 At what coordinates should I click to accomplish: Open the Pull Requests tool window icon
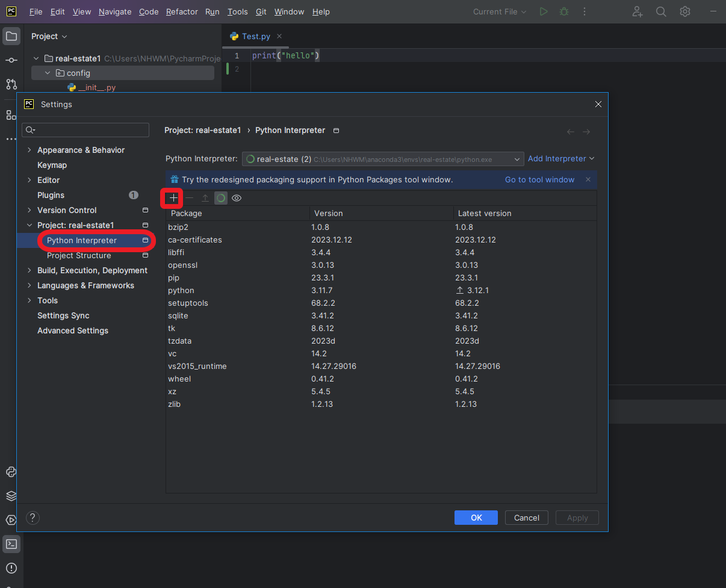(x=11, y=84)
